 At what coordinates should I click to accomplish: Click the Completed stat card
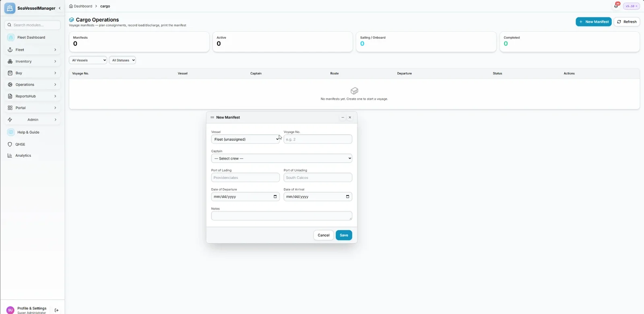570,42
